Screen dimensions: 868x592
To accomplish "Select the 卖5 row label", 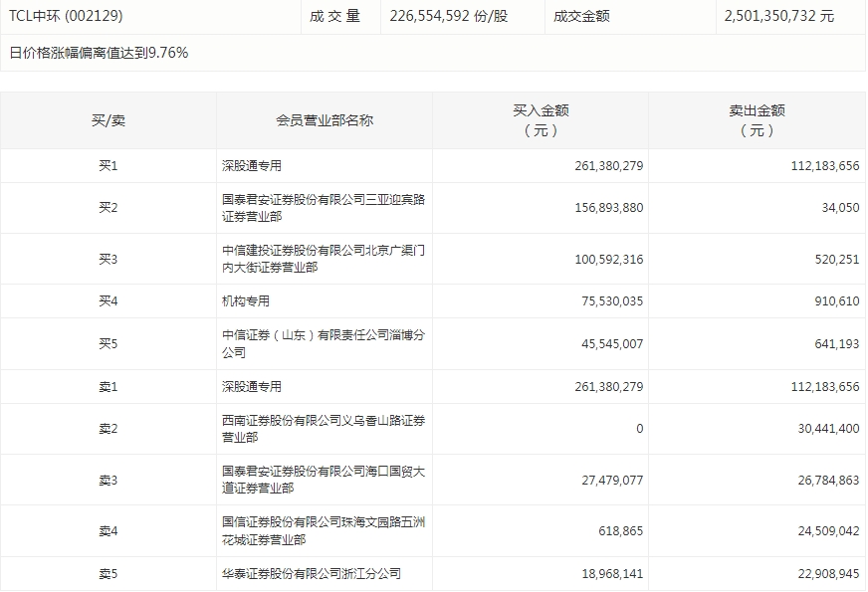I will coord(108,574).
